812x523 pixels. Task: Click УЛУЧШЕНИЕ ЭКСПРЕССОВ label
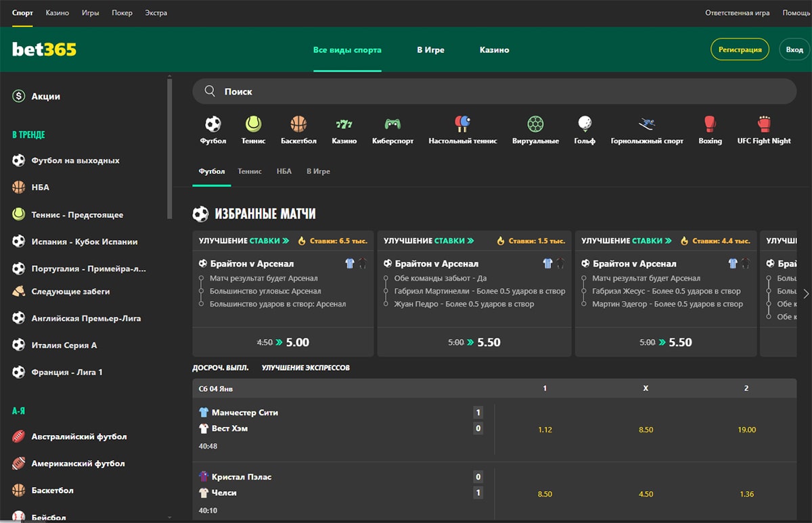[306, 368]
